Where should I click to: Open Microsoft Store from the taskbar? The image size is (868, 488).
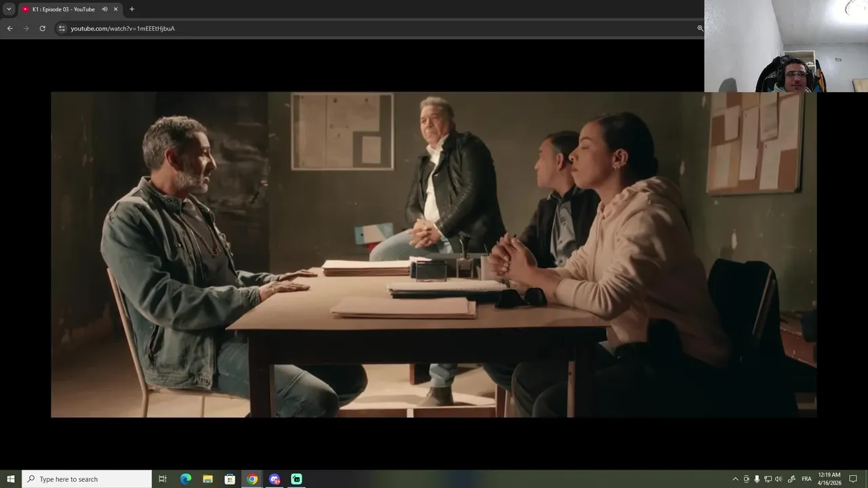click(x=230, y=479)
